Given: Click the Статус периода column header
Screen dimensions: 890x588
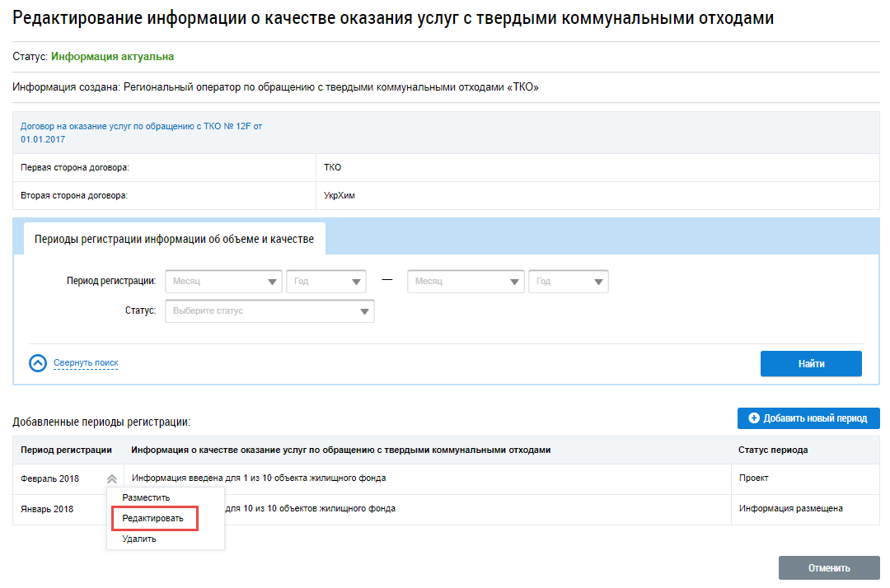Looking at the screenshot, I should [x=773, y=450].
